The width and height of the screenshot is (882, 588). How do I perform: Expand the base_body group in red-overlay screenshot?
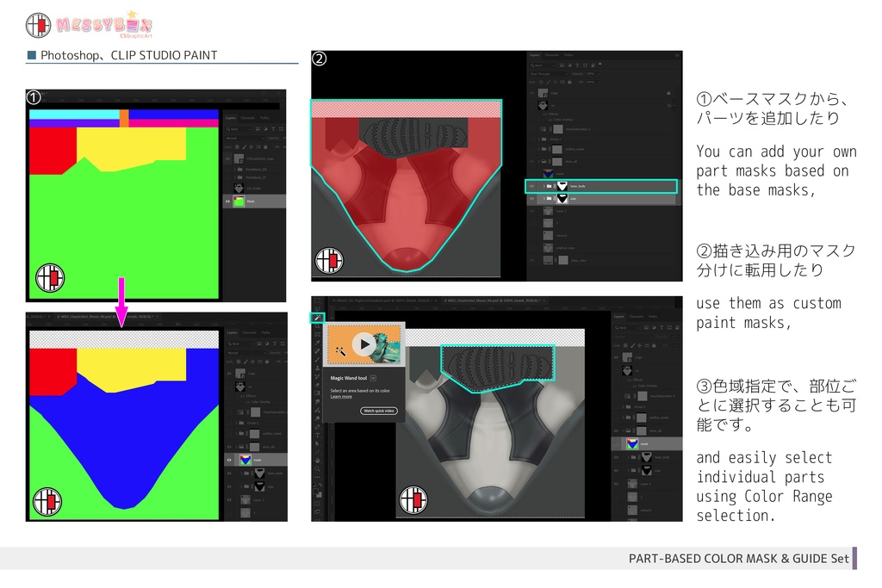click(x=544, y=186)
